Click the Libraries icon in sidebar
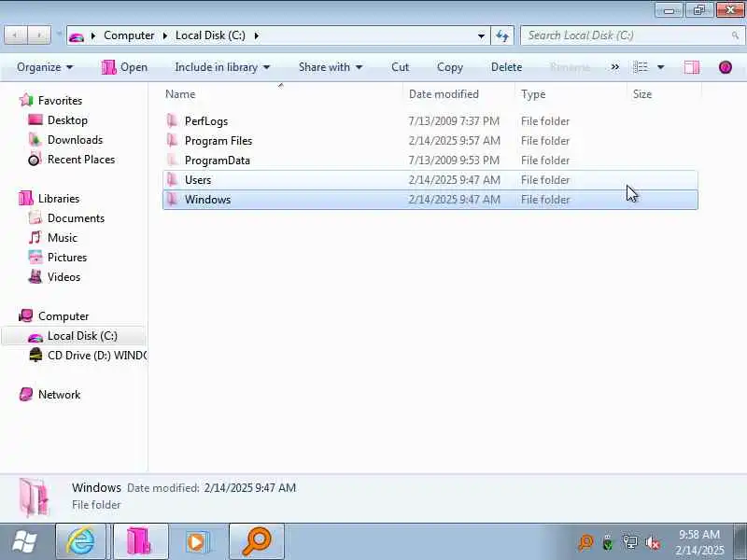Screen dimensions: 747x560 pos(26,198)
